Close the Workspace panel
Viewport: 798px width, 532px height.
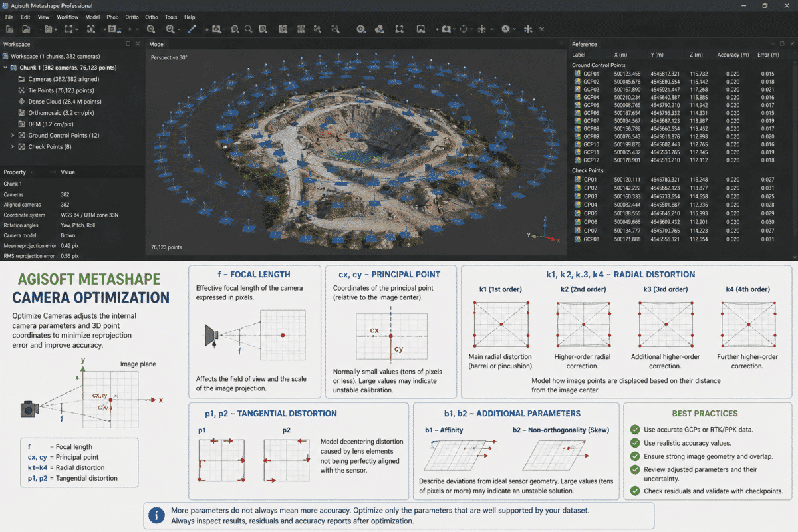click(138, 44)
